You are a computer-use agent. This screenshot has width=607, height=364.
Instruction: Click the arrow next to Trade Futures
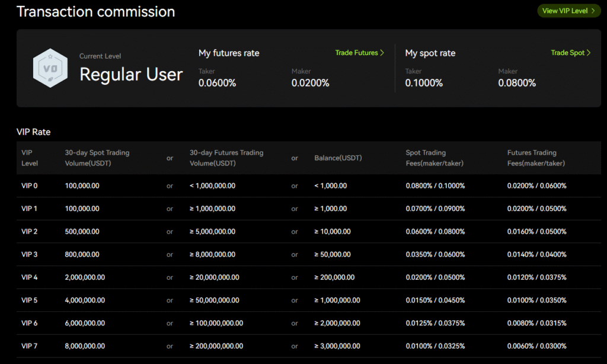[x=382, y=53]
